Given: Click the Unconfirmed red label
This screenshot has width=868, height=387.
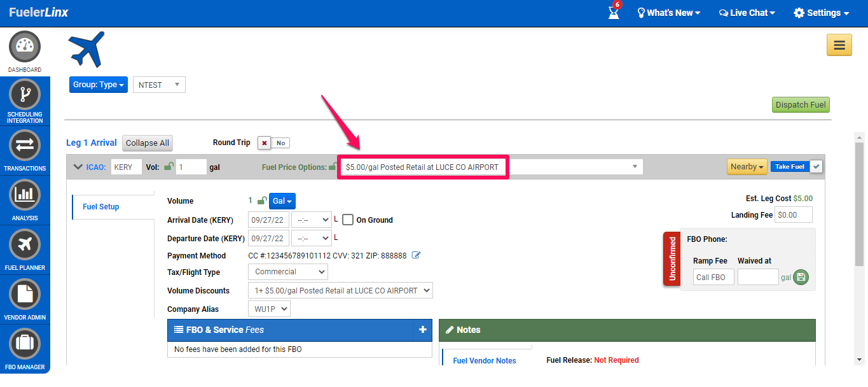Looking at the screenshot, I should (672, 259).
